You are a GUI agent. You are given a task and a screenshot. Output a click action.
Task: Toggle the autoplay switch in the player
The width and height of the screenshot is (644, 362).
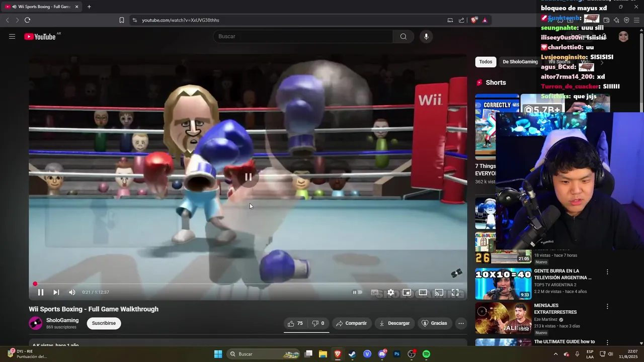click(357, 292)
